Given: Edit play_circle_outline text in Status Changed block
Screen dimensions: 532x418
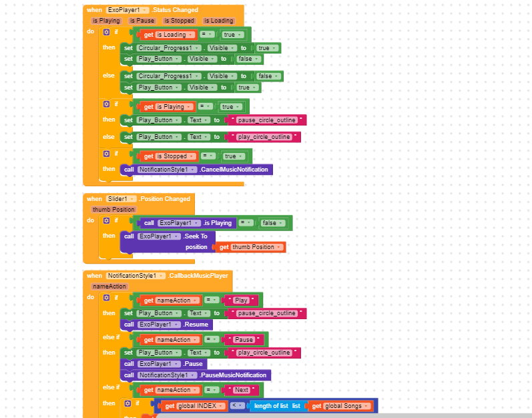Looking at the screenshot, I should click(264, 137).
